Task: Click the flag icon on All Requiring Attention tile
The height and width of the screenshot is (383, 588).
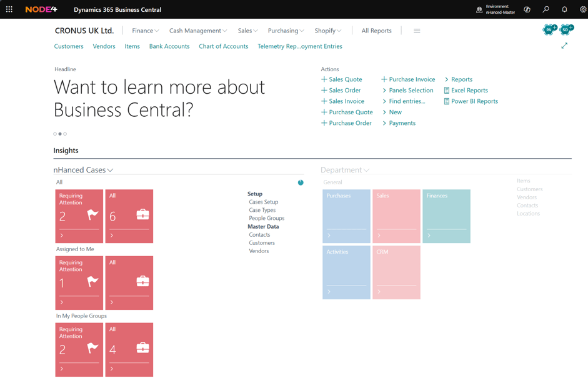Action: click(x=92, y=214)
